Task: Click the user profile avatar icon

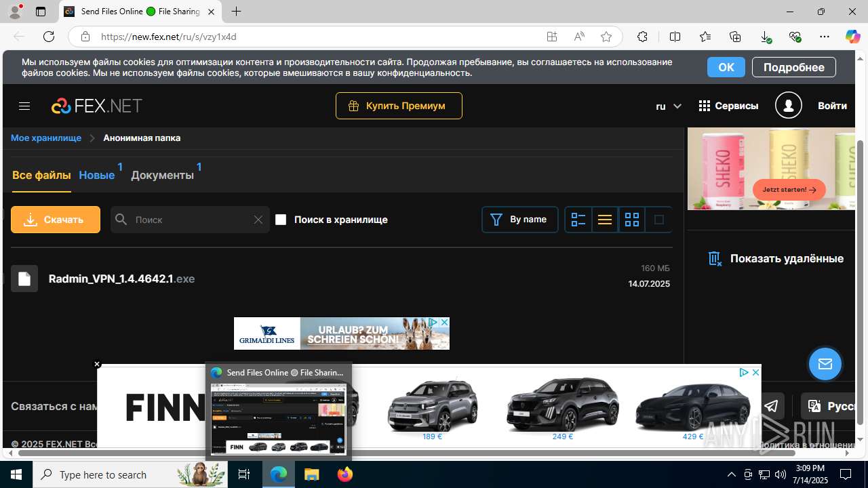Action: pyautogui.click(x=789, y=106)
